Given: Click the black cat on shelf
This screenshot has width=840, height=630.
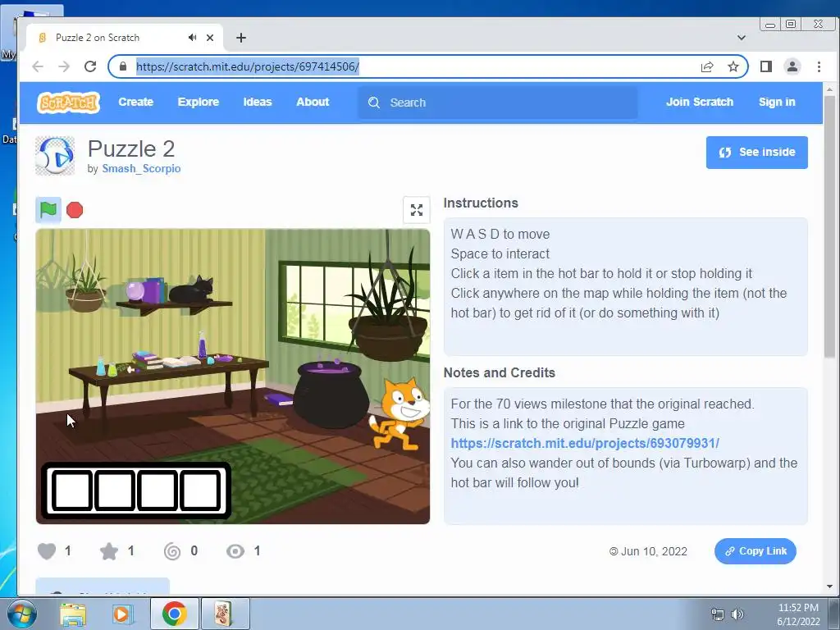Looking at the screenshot, I should coord(191,290).
